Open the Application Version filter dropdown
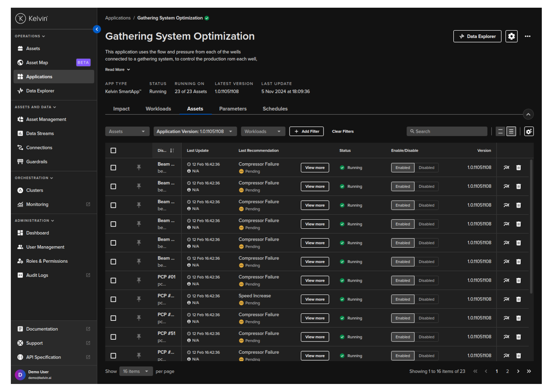 pyautogui.click(x=195, y=132)
